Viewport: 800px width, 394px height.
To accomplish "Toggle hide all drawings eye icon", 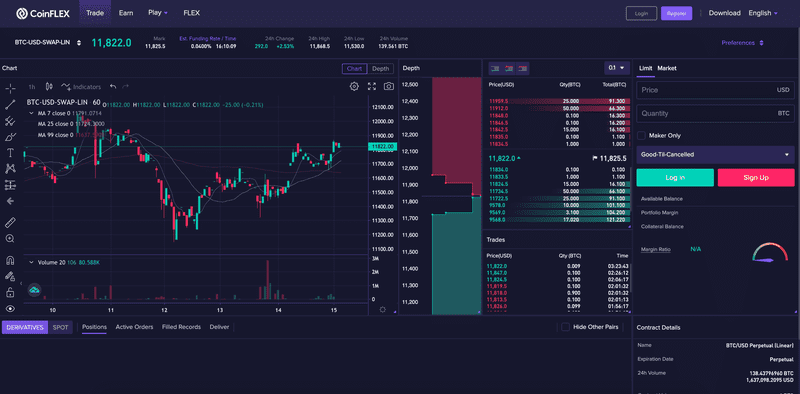I will click(x=10, y=308).
